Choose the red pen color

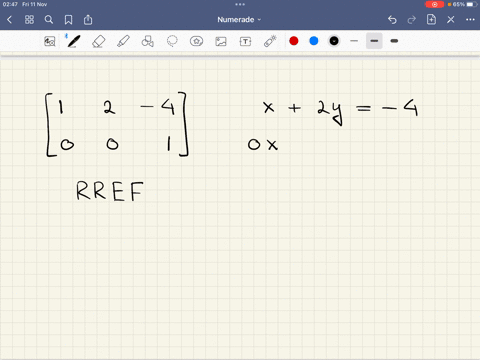pyautogui.click(x=294, y=41)
